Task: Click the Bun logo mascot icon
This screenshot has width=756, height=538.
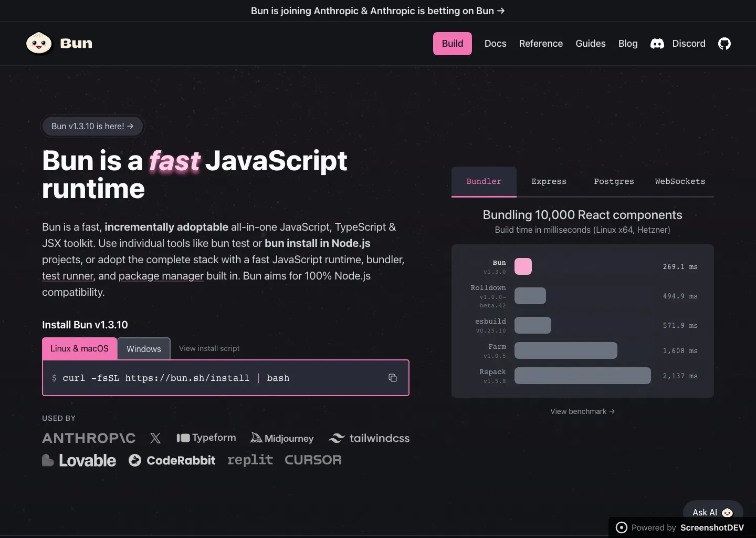Action: point(39,43)
